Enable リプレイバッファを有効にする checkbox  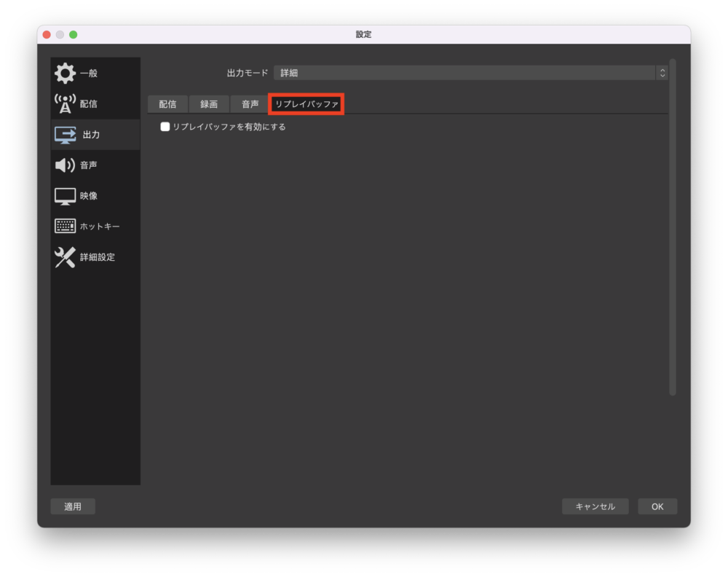(165, 127)
